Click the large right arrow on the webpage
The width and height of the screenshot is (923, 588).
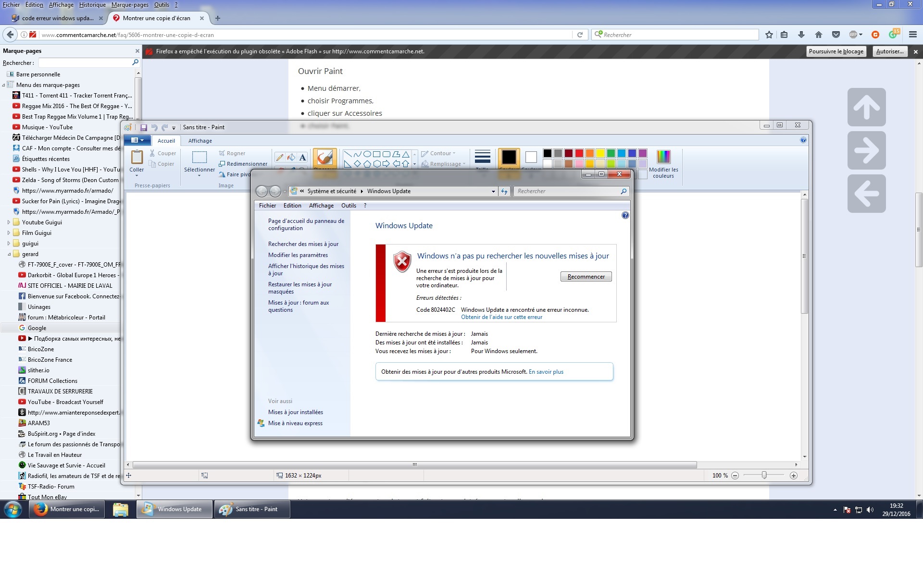tap(867, 150)
